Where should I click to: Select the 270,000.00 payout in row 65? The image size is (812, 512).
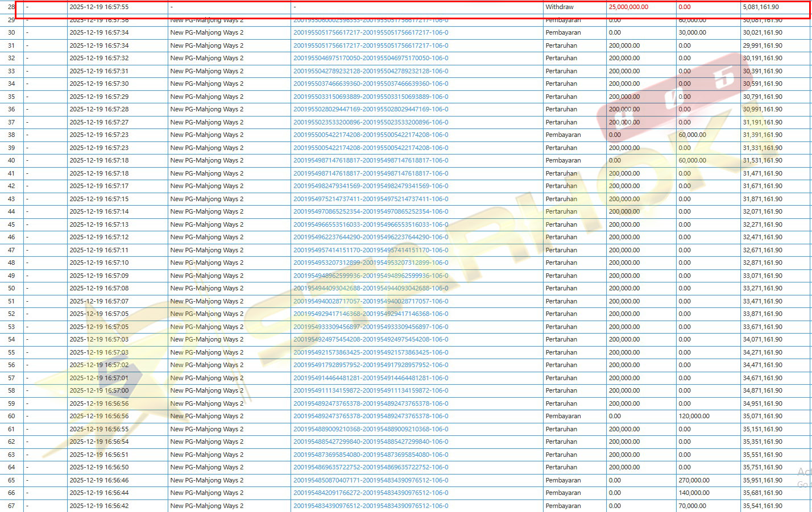694,480
